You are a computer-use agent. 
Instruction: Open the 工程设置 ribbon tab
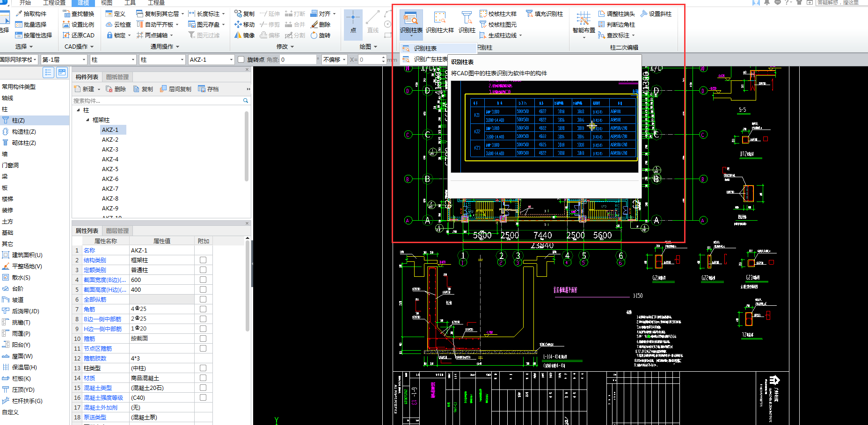pos(54,2)
